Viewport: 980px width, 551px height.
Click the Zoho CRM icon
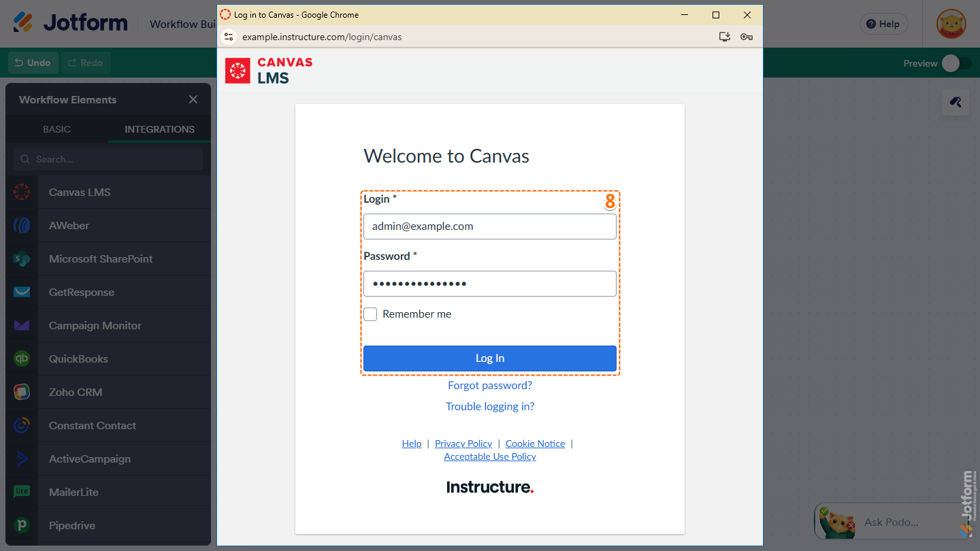(22, 393)
